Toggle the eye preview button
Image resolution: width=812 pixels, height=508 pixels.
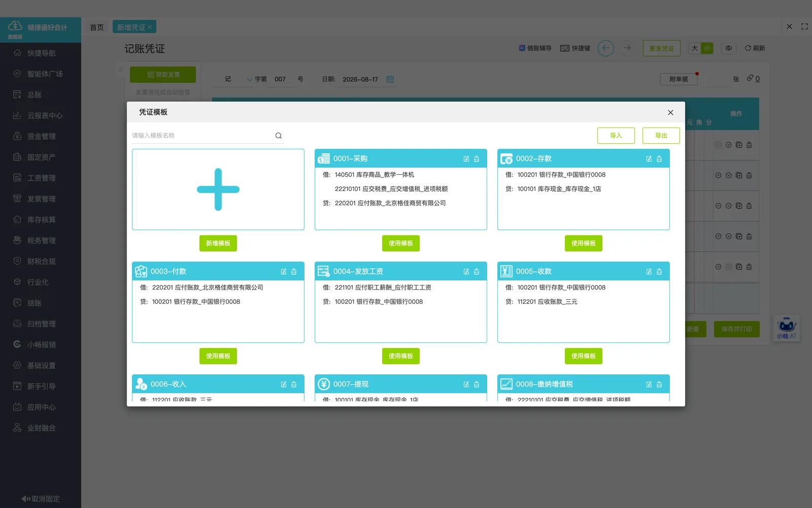point(729,48)
